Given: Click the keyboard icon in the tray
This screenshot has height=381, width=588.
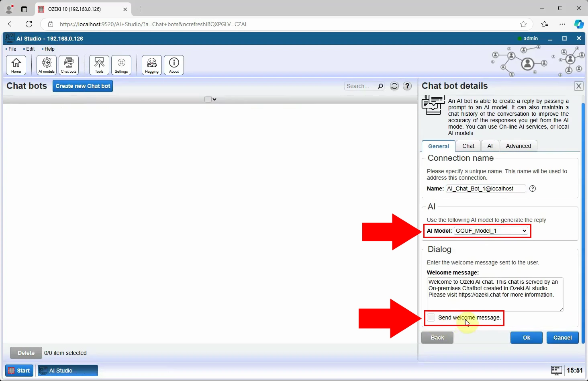Looking at the screenshot, I should point(556,370).
